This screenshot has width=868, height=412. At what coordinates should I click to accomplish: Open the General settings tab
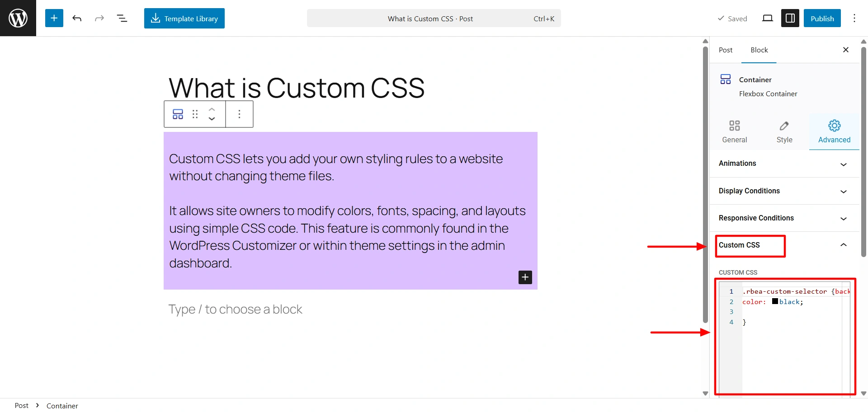point(735,131)
